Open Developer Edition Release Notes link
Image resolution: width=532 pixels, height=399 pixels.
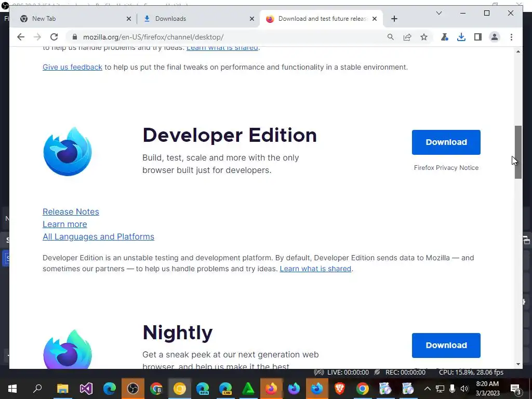[x=71, y=212]
